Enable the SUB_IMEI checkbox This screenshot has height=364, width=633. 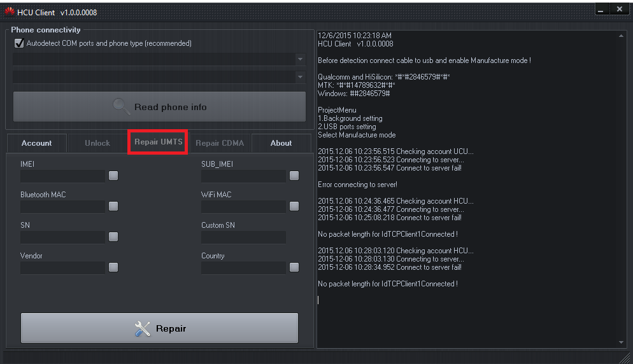click(x=294, y=176)
